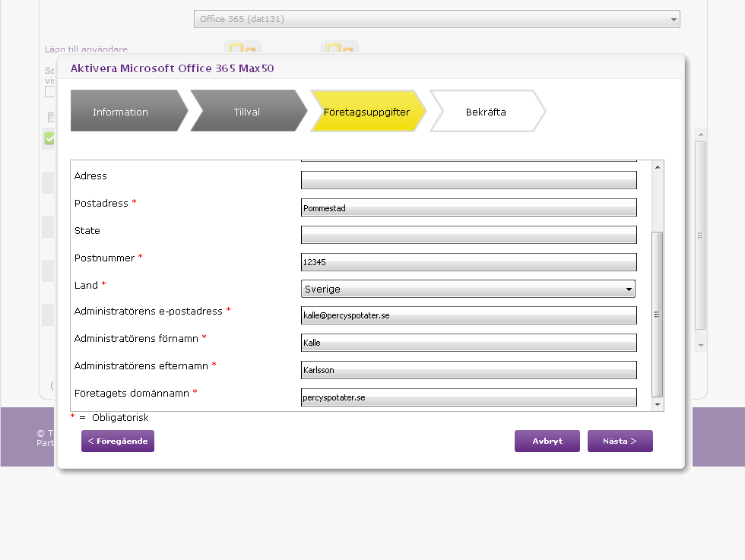Click the Adress label text
Viewport: 745px width, 560px height.
coord(90,176)
